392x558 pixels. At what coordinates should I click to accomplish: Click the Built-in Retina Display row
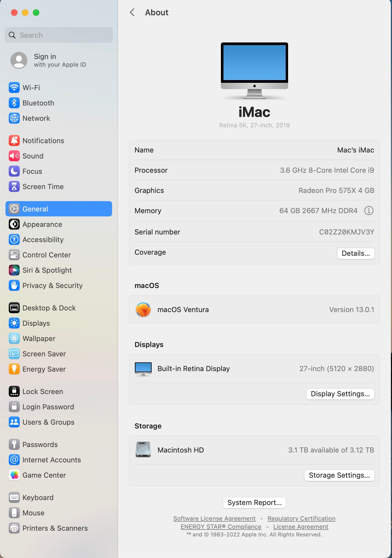coord(254,369)
